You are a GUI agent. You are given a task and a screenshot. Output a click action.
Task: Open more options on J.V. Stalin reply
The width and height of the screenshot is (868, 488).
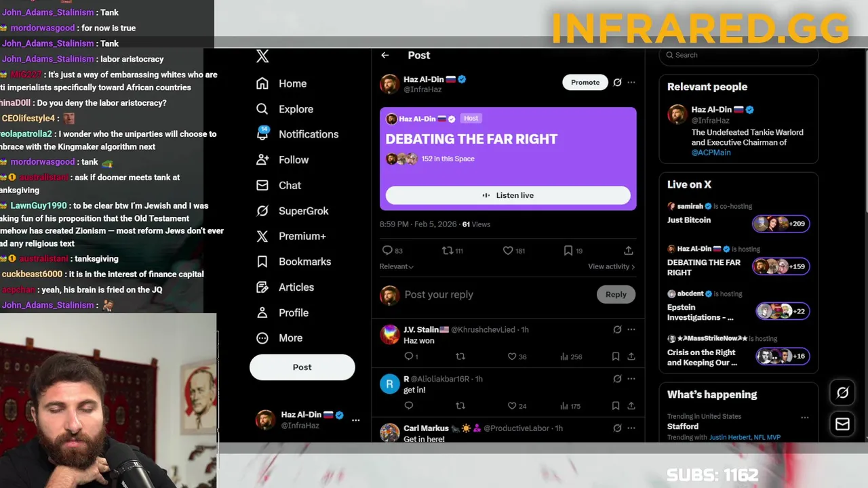click(x=631, y=329)
